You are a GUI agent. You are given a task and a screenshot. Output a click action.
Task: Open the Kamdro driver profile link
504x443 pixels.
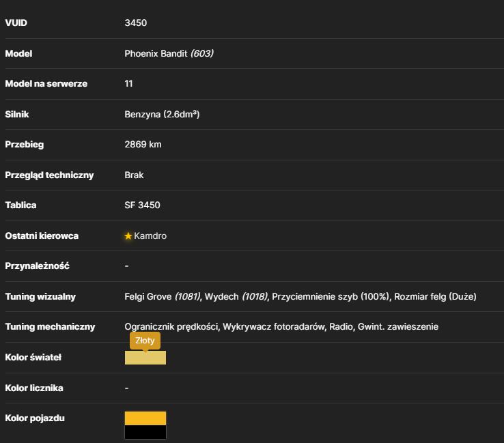[x=150, y=235]
